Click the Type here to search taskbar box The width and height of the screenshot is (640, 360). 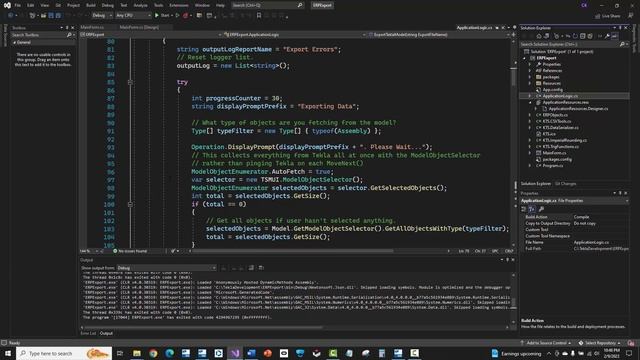(x=64, y=353)
